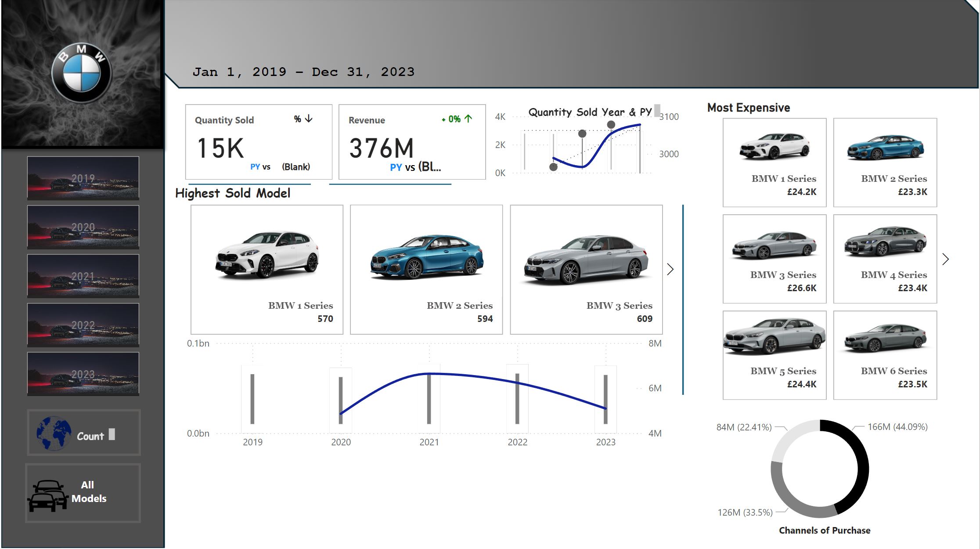
Task: Click the cars icon for All Models
Action: click(48, 496)
